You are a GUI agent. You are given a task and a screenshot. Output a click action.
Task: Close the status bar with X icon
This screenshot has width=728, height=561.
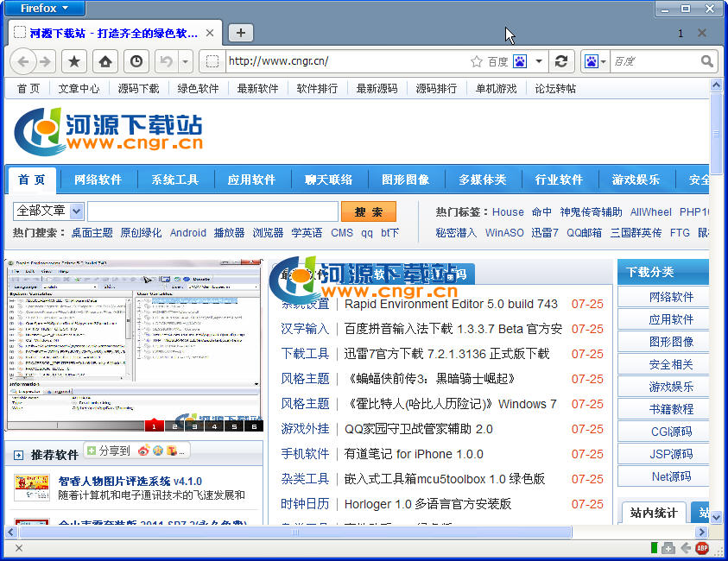pos(19,548)
